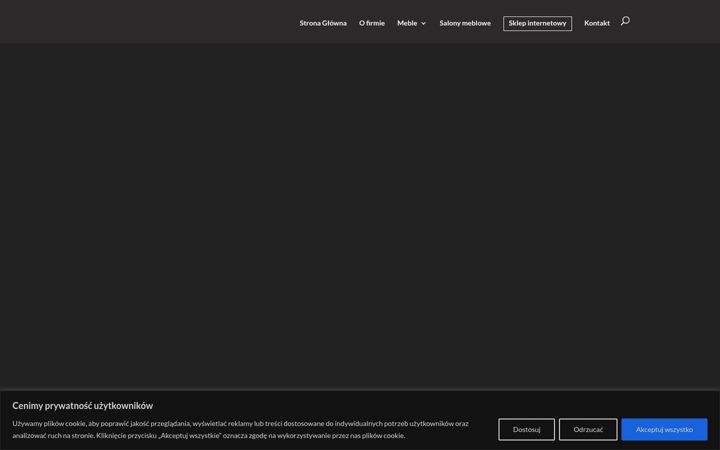Click Dostosuj cookie settings button

[x=526, y=429]
